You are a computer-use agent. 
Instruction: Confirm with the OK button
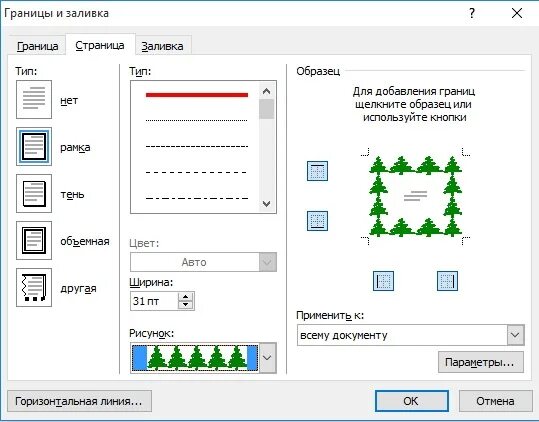(x=412, y=401)
